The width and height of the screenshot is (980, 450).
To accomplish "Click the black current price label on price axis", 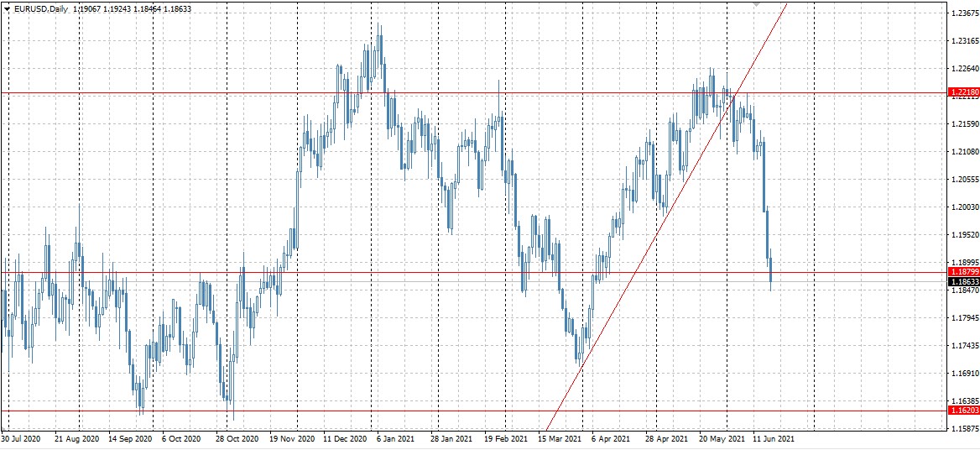I will 964,282.
